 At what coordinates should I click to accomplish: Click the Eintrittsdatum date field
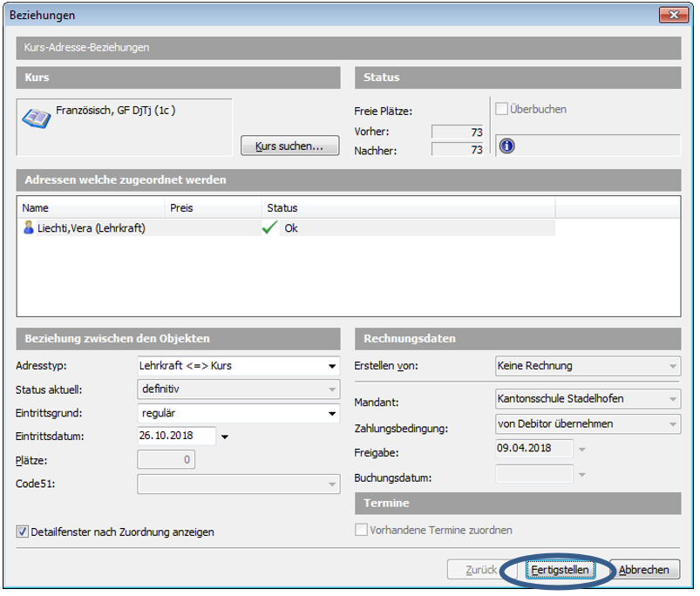177,436
